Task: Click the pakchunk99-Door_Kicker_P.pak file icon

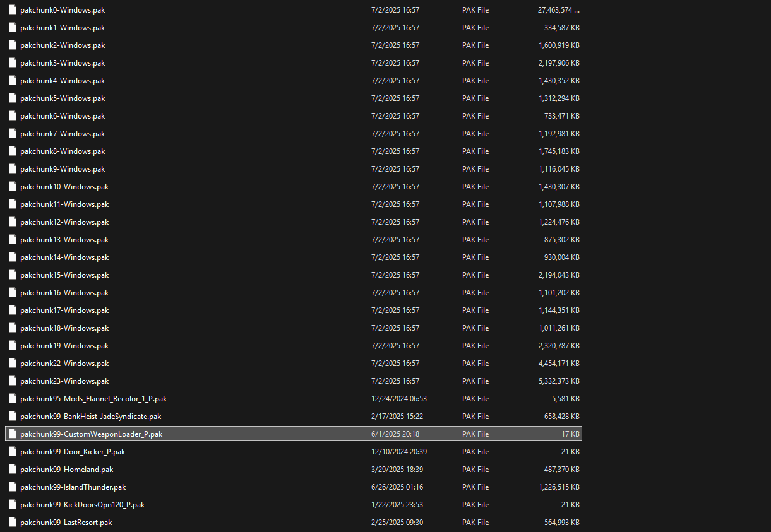Action: tap(12, 452)
